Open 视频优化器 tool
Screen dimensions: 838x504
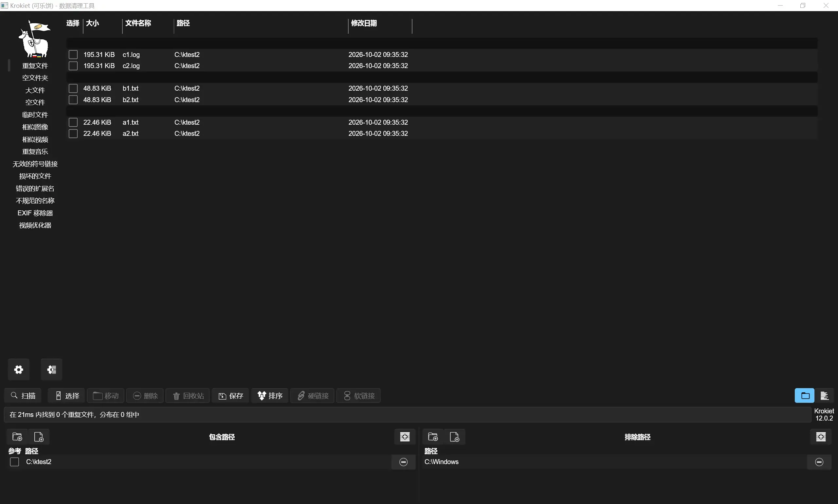pyautogui.click(x=35, y=225)
